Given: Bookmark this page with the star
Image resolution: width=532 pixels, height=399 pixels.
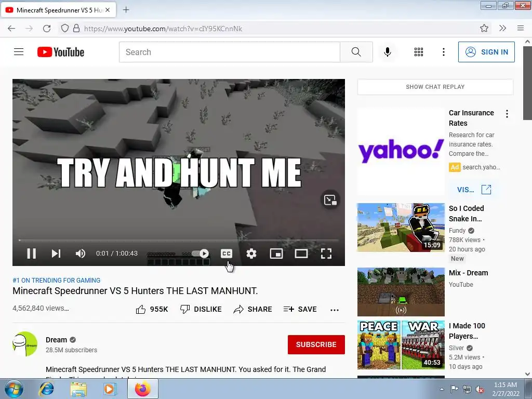Looking at the screenshot, I should point(484,28).
